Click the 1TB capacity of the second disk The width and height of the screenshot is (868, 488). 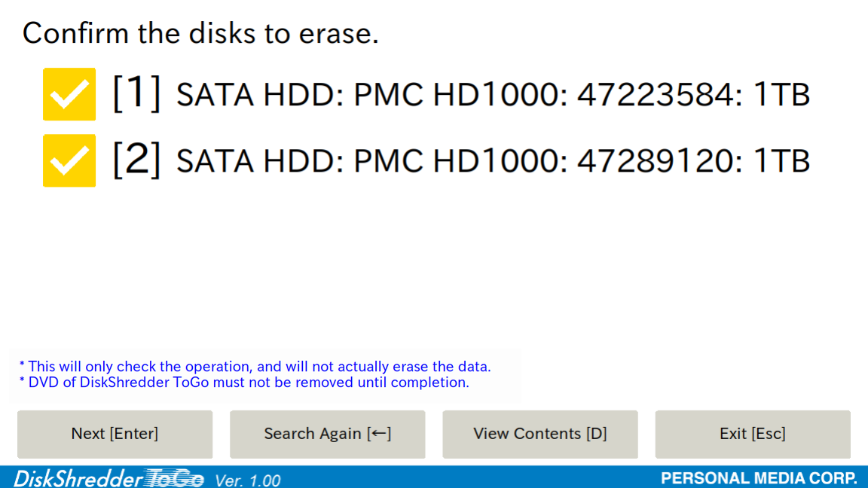[x=781, y=161]
